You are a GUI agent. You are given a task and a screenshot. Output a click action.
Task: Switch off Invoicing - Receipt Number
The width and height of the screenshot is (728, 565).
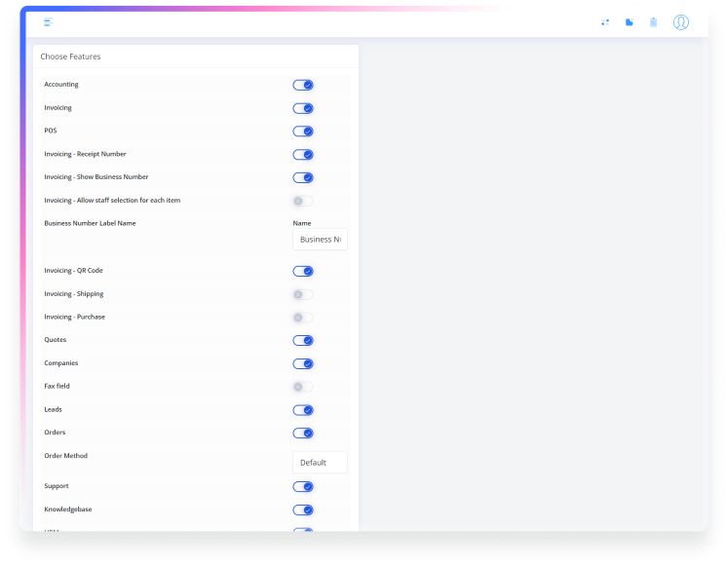(303, 155)
